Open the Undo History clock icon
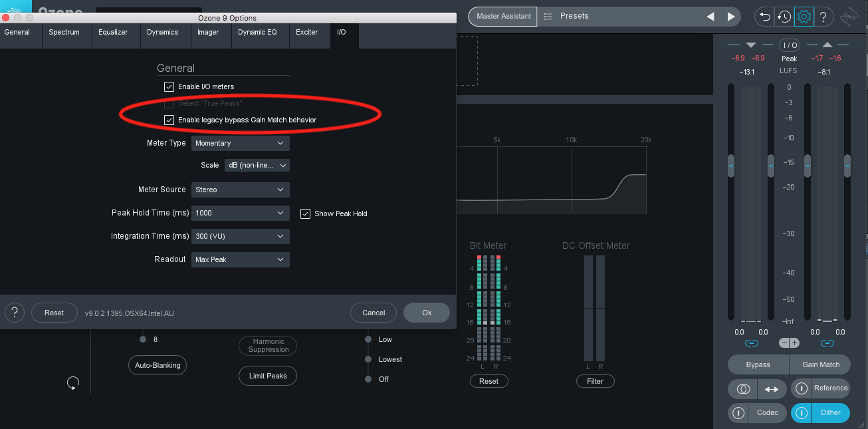This screenshot has height=429, width=868. [x=784, y=17]
